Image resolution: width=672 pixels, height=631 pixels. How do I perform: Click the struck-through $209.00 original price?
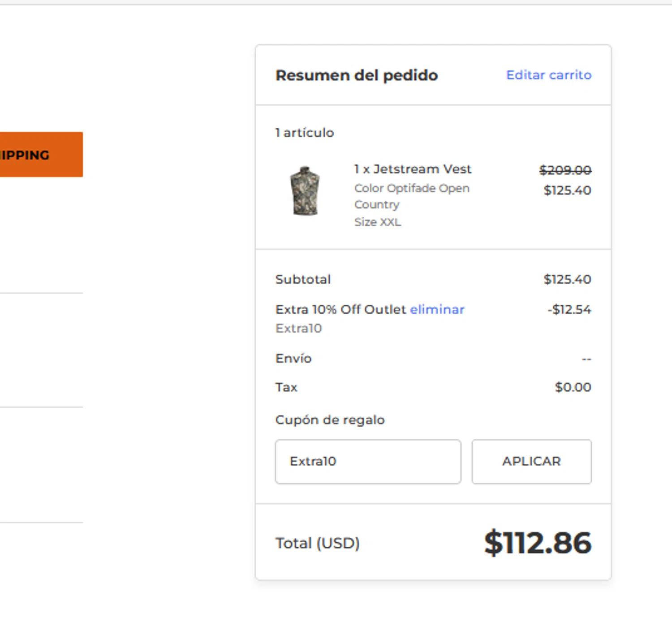click(x=565, y=170)
